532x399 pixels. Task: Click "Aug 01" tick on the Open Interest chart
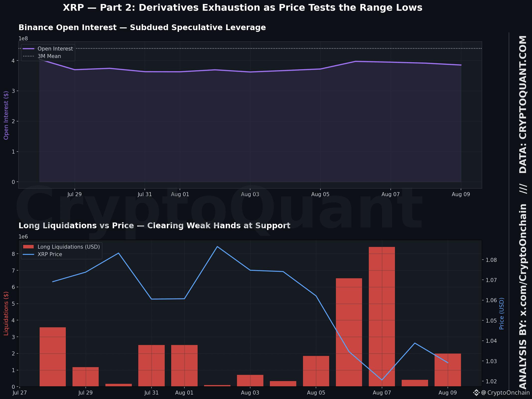[180, 194]
